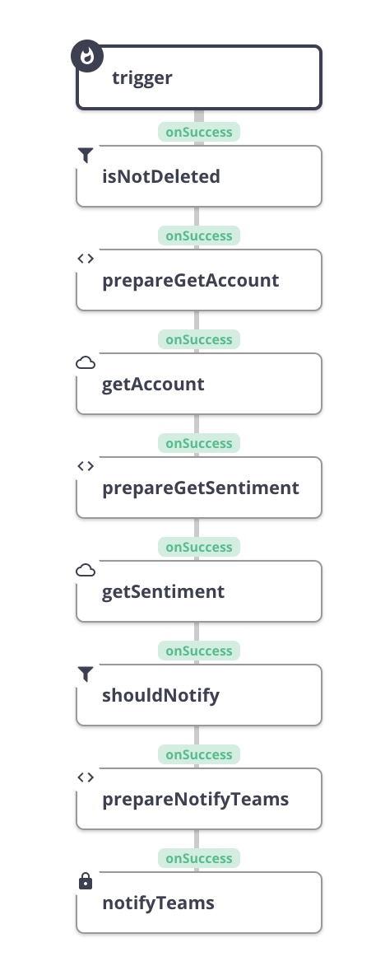Screen dimensions: 385x980
Task: Select the notifyTeams node
Action: 199,903
